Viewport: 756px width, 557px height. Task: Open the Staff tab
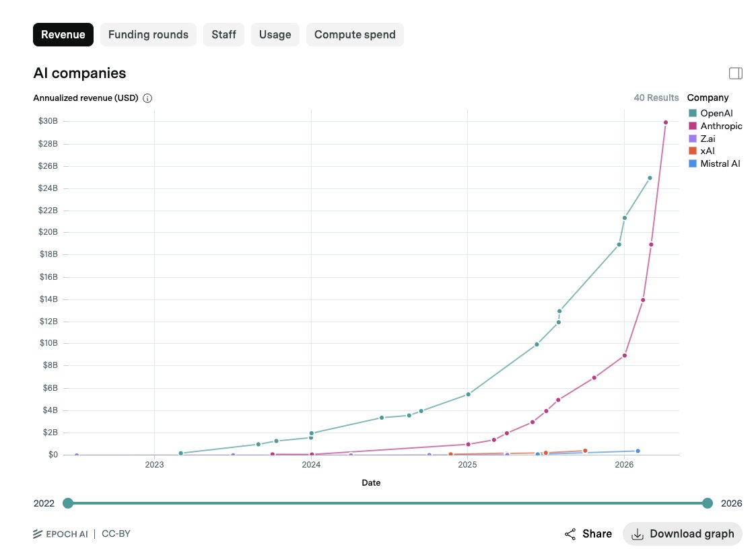(224, 35)
